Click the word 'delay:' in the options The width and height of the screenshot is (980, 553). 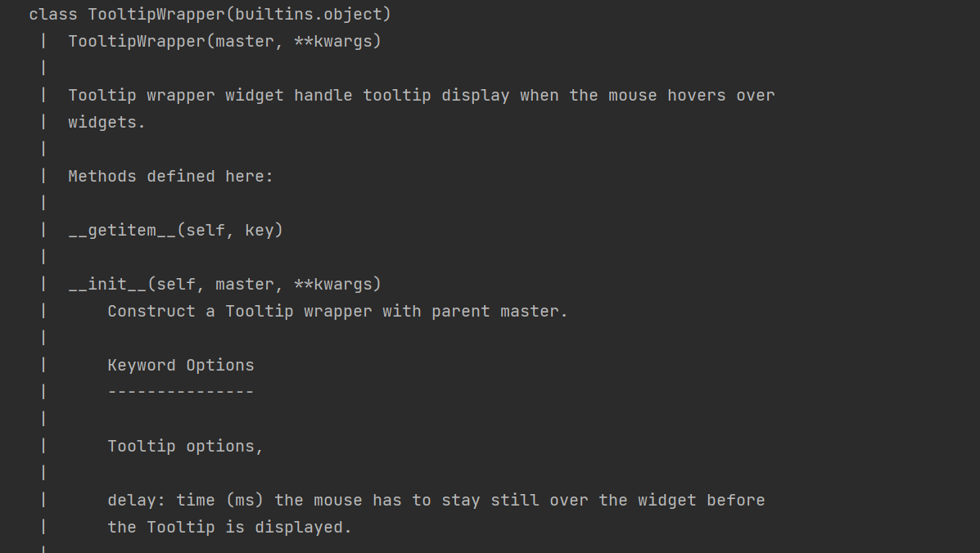(x=136, y=500)
